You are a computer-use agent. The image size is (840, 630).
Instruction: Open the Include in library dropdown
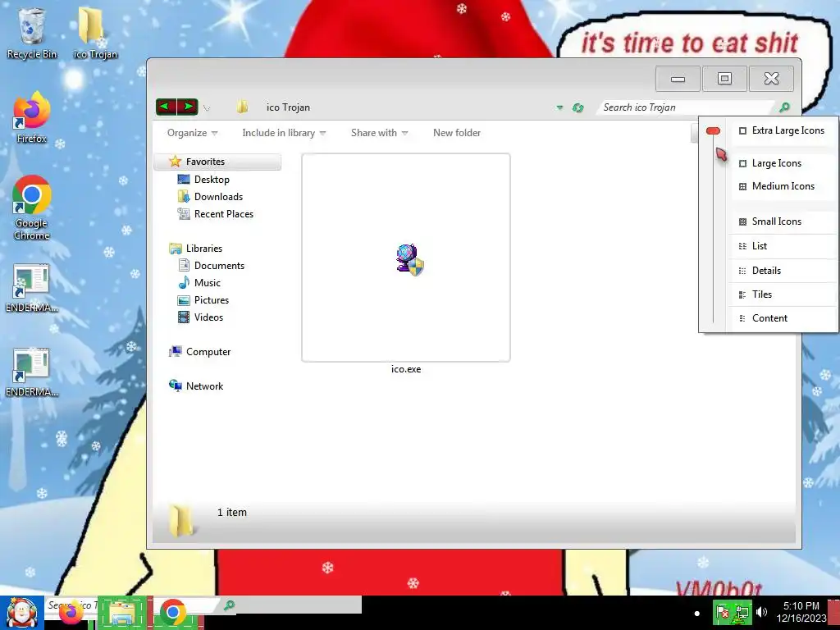(x=284, y=133)
